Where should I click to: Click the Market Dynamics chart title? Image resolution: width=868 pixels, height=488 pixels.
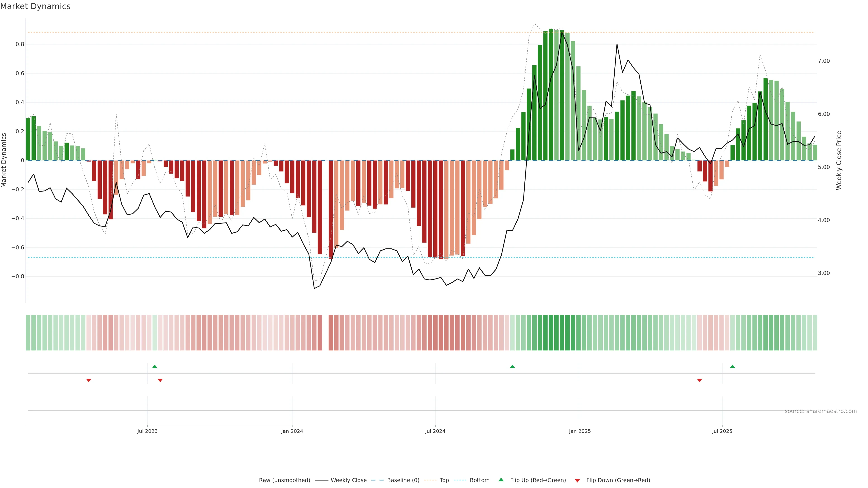(35, 6)
